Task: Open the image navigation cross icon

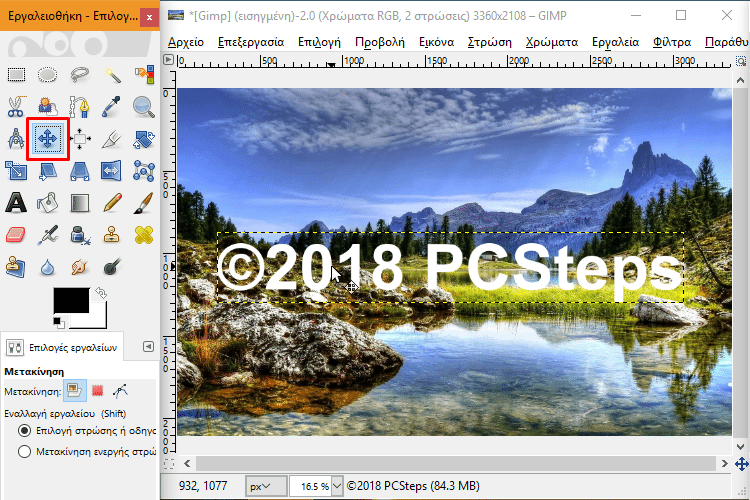Action: pos(741,464)
